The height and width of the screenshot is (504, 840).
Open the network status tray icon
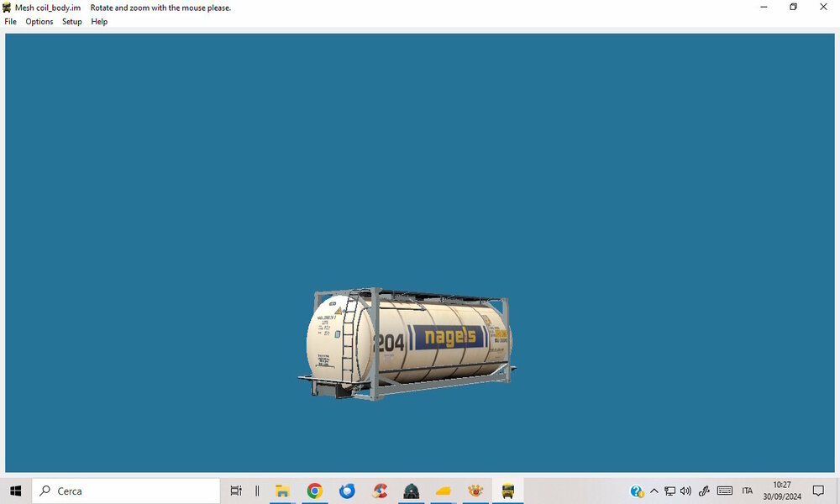[x=669, y=491]
